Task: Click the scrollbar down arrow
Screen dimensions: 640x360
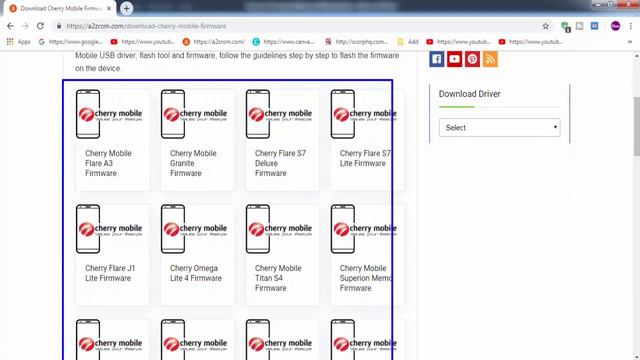Action: coord(637,356)
